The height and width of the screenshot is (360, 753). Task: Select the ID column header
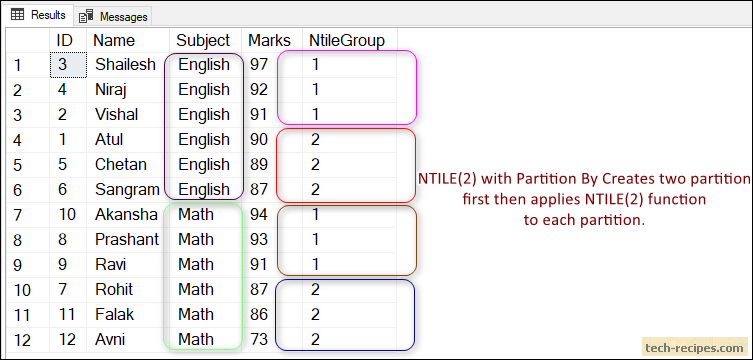(68, 40)
